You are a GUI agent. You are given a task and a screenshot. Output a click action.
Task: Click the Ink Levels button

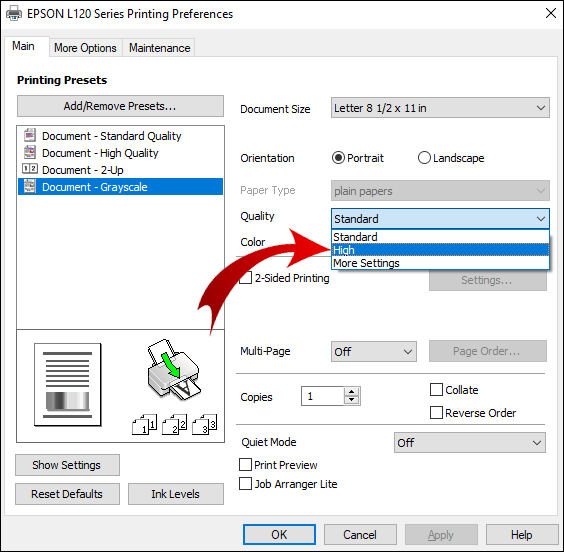pyautogui.click(x=176, y=494)
